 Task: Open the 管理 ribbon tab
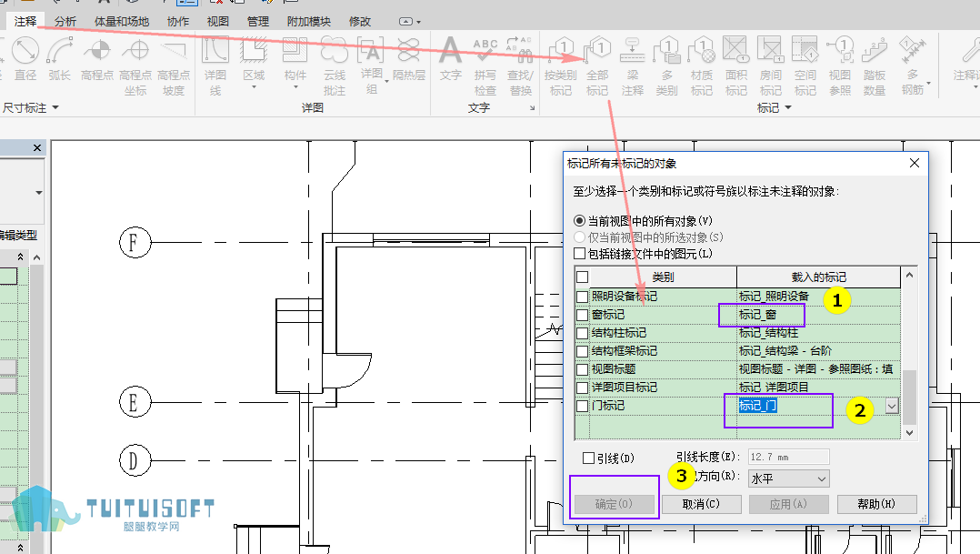click(x=257, y=21)
